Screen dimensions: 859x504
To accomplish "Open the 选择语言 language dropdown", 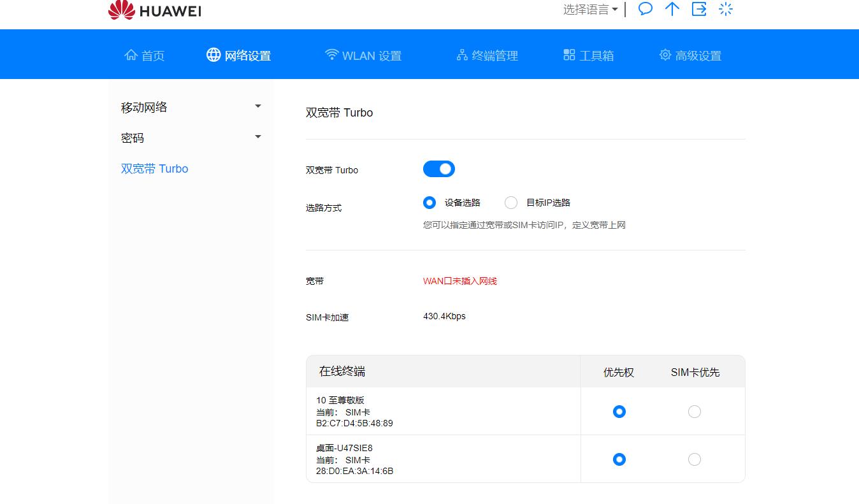I will coord(589,9).
